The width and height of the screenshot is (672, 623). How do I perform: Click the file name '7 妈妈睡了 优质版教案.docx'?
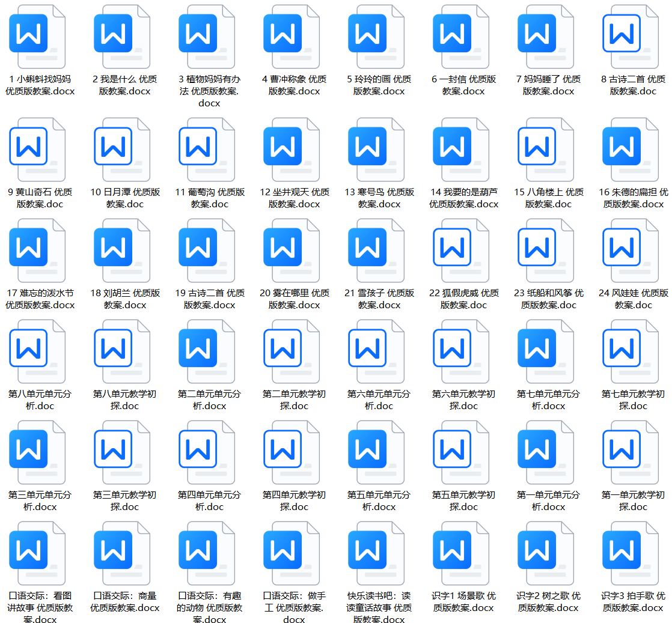(x=548, y=85)
